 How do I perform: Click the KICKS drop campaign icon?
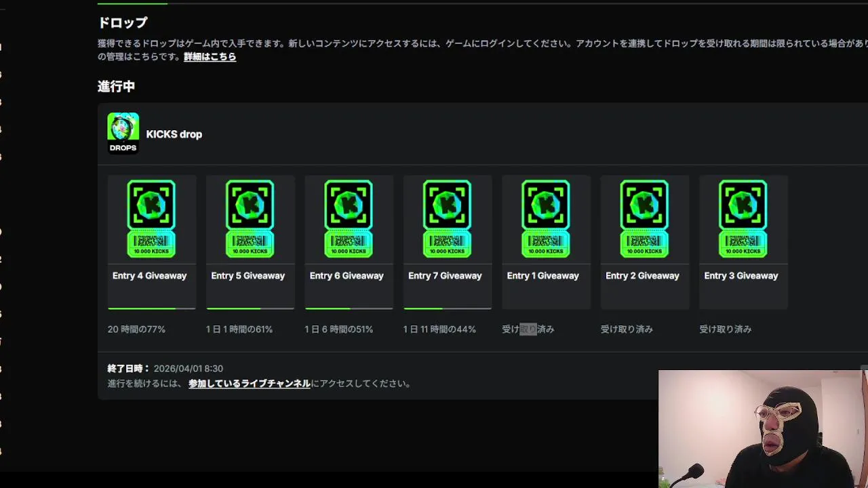click(123, 133)
